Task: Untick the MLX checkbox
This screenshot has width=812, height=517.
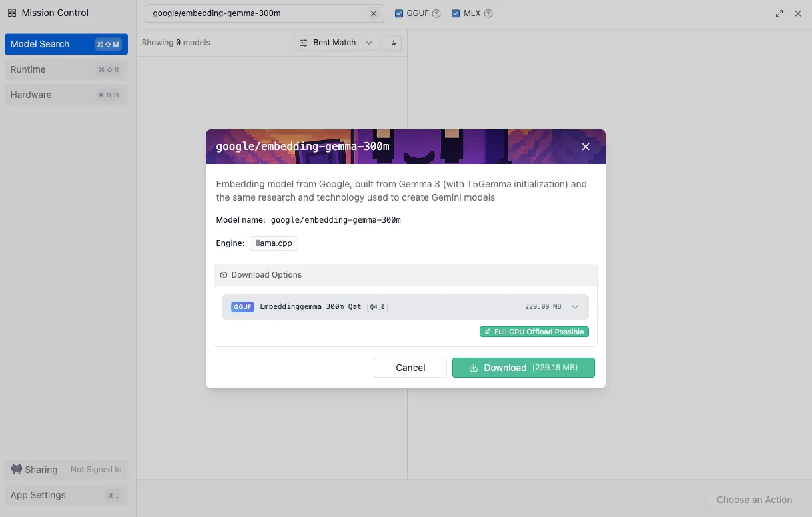Action: pyautogui.click(x=456, y=13)
